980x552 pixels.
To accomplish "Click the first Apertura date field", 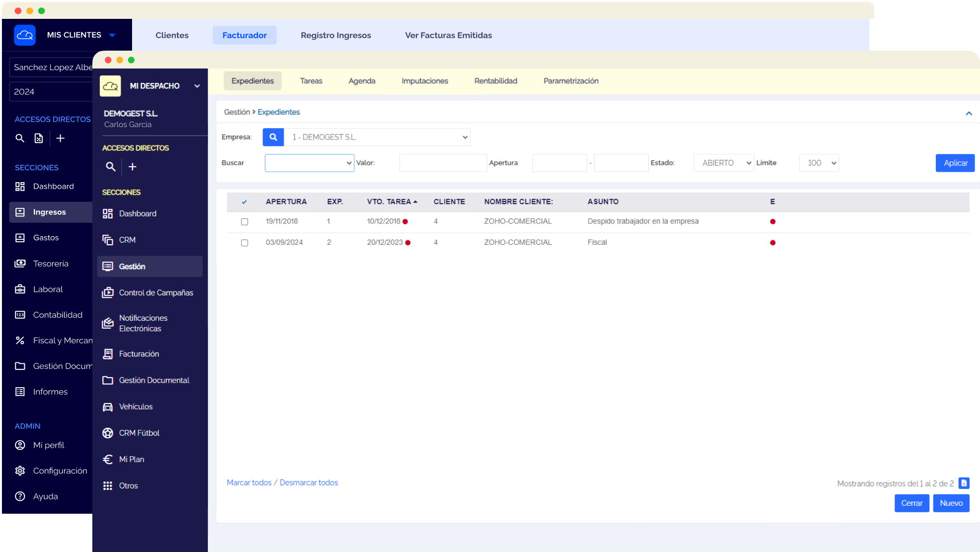I will pos(559,163).
